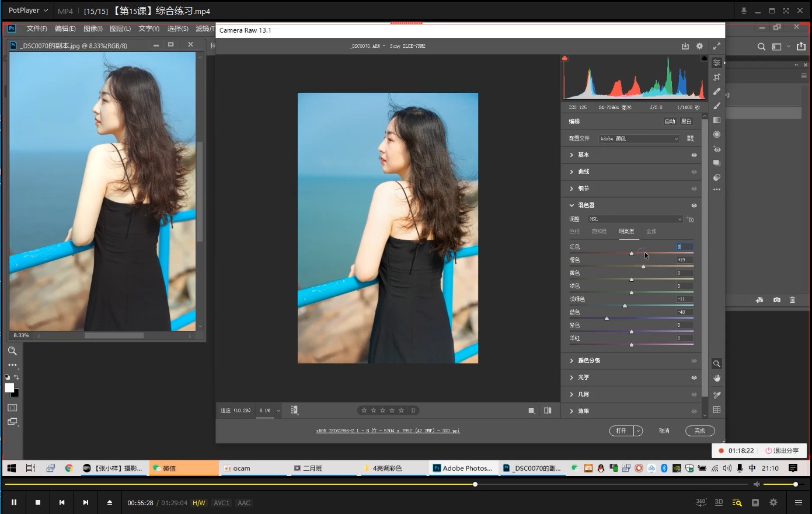Screen dimensions: 812x514
Task: Browse profiles with the grid icon
Action: coord(691,138)
